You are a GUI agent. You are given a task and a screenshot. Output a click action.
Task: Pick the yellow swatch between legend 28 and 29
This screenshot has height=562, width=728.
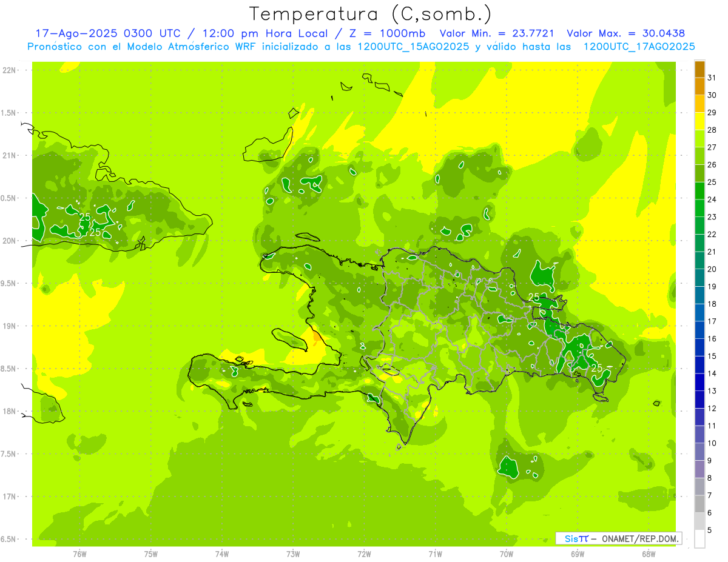tap(699, 121)
